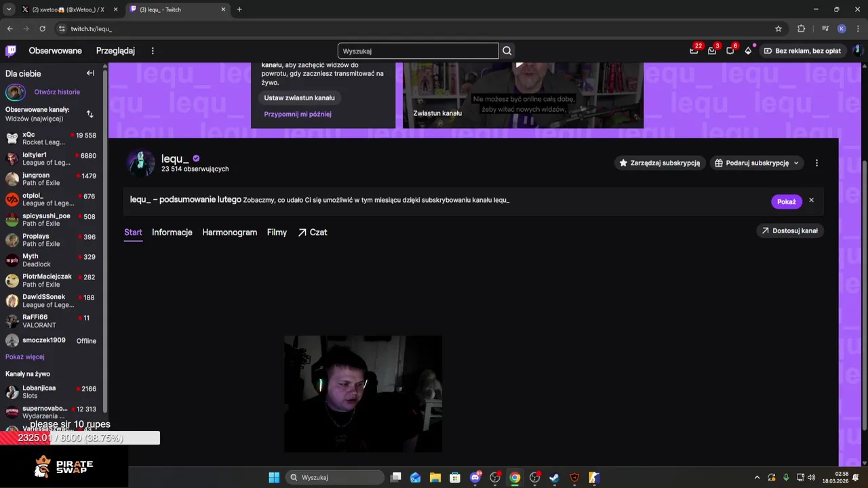868x488 pixels.
Task: Click the Pokaż recap button
Action: coord(786,201)
